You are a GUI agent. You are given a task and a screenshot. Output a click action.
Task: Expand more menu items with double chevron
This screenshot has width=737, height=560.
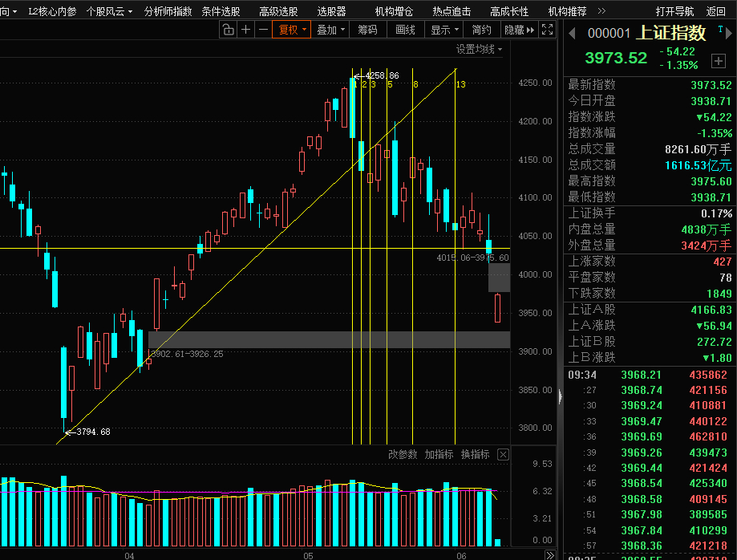coord(601,10)
